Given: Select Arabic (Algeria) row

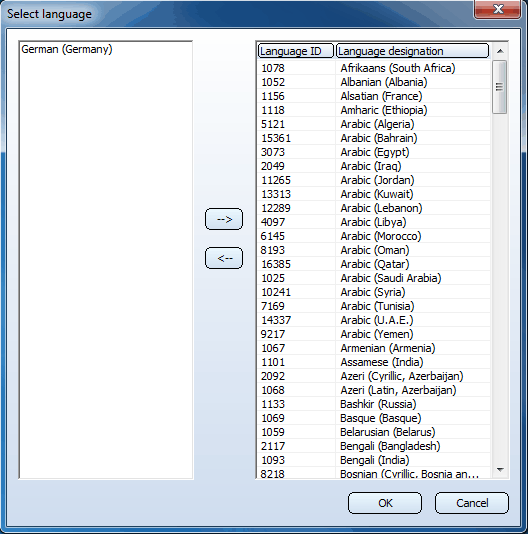Looking at the screenshot, I should coord(374,124).
